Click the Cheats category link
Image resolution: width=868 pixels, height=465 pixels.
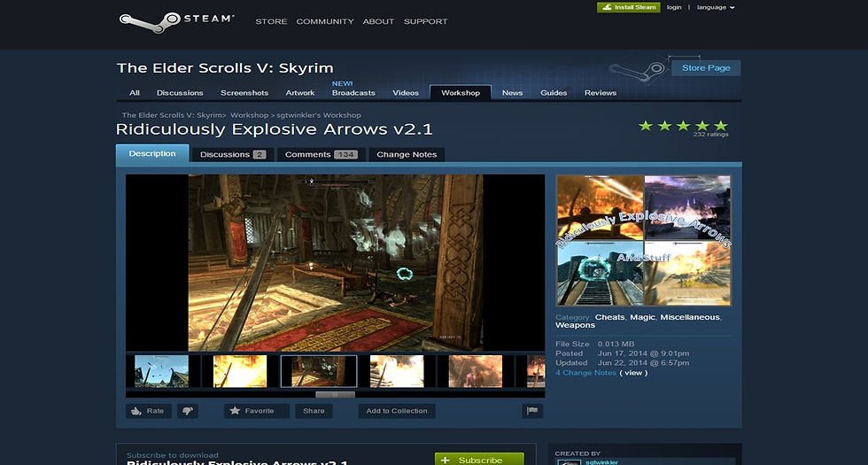coord(609,317)
